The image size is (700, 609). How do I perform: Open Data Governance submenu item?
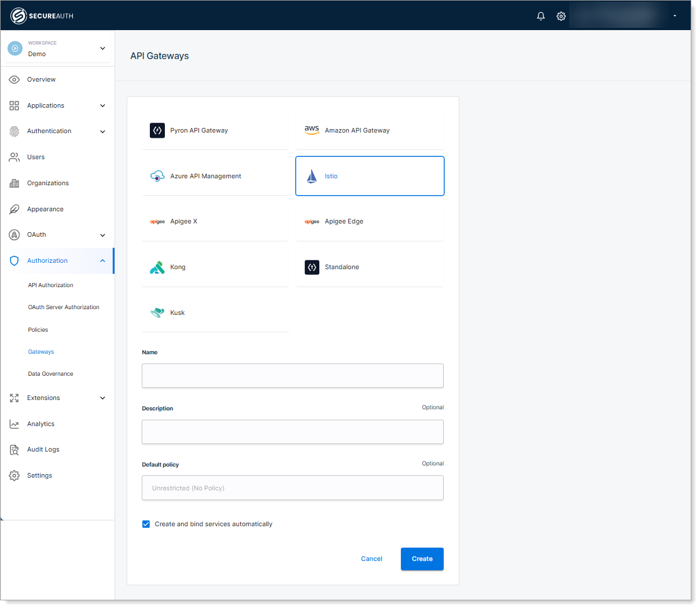51,374
